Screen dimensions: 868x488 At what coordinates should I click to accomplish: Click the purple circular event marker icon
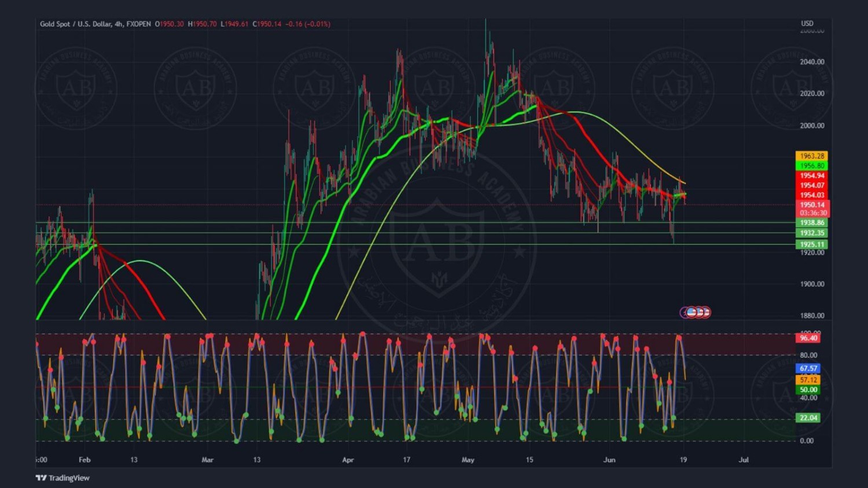(x=685, y=313)
